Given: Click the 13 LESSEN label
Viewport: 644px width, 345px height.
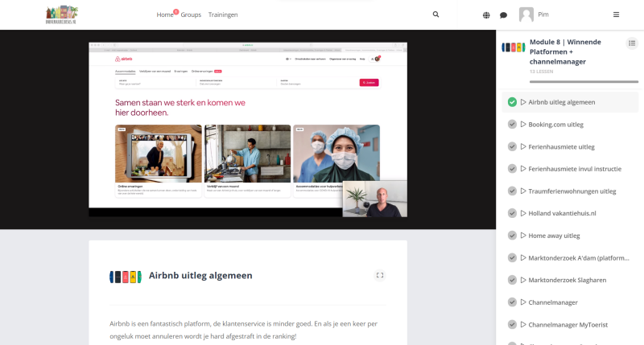Looking at the screenshot, I should coord(541,72).
